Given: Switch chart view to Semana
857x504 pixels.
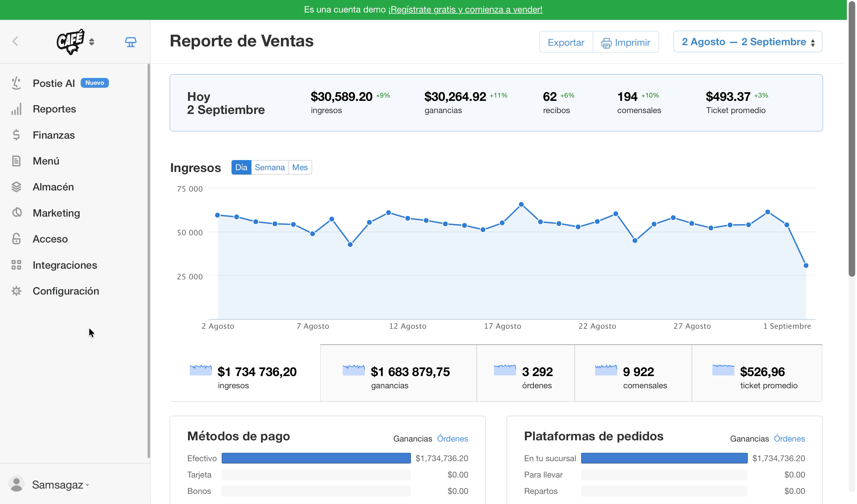Looking at the screenshot, I should pos(270,167).
